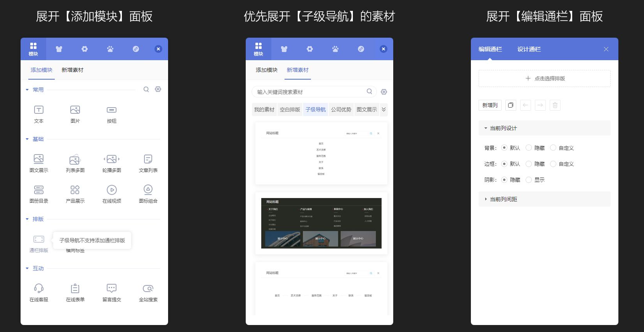Screen dimensions: 644x332
Task: Collapse the 基础 section
Action: point(27,139)
